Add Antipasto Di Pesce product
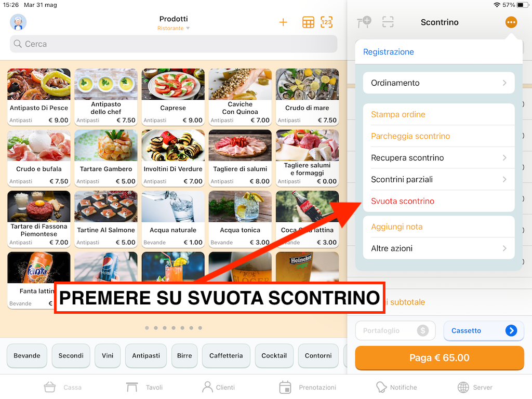 click(38, 97)
